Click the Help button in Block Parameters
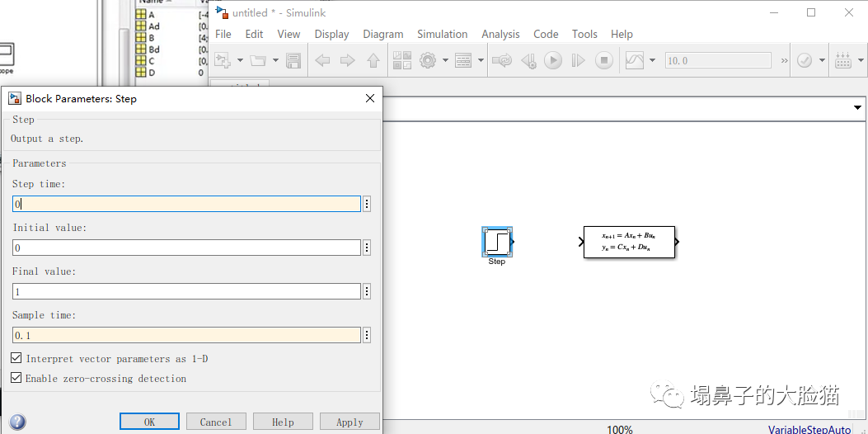This screenshot has height=434, width=868. [283, 422]
